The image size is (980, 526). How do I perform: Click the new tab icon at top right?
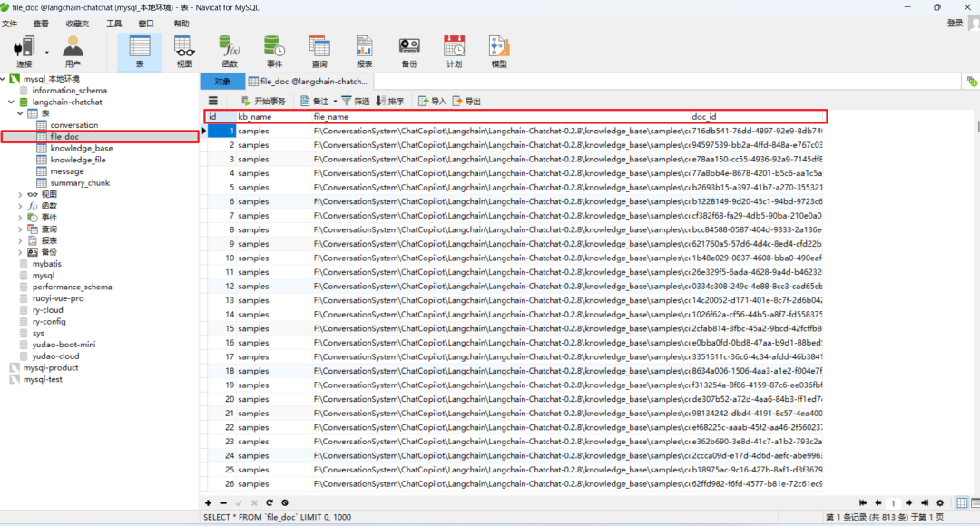972,82
